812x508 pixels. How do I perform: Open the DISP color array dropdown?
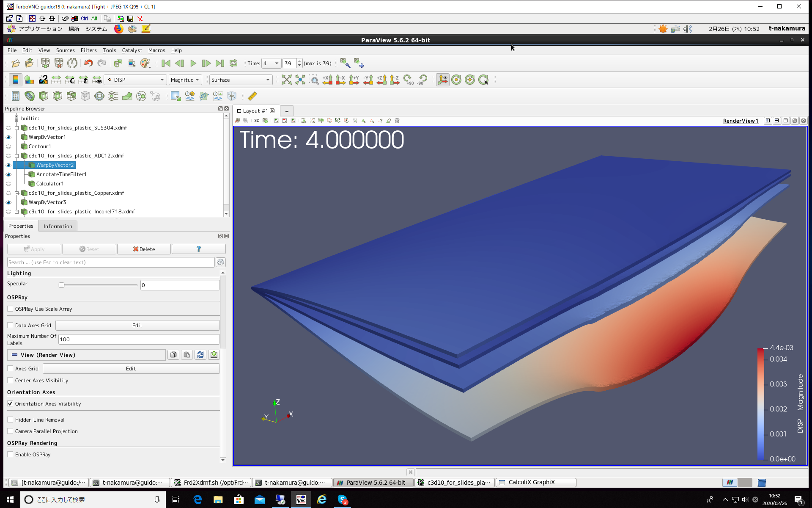point(135,80)
